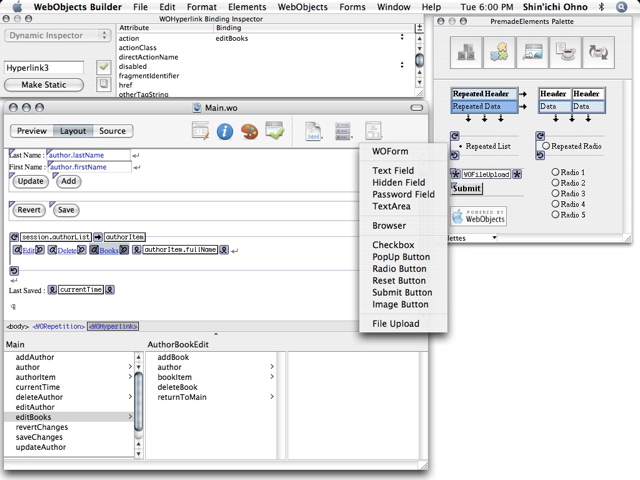The height and width of the screenshot is (480, 640).
Task: Choose Text Field from the popup menu
Action: point(393,171)
